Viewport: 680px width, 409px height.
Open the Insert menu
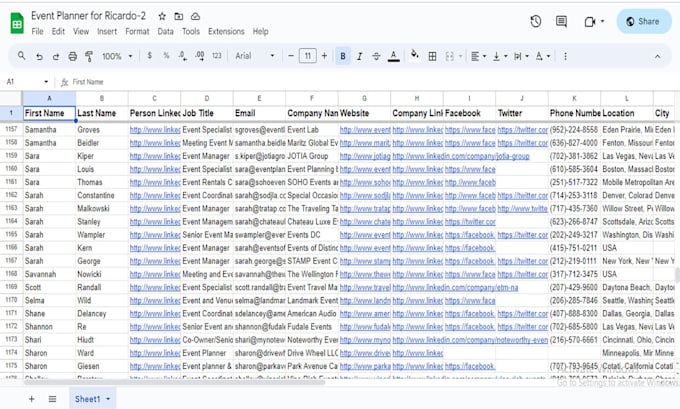pos(107,31)
